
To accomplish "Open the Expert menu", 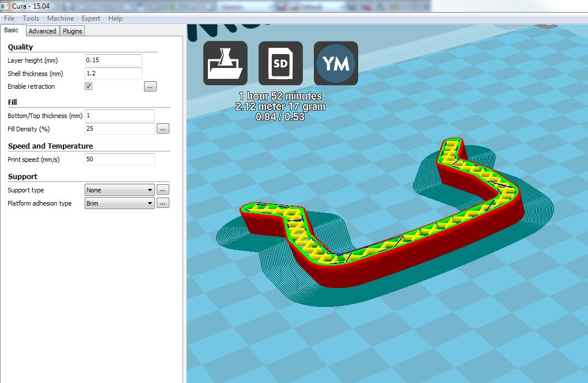I will pyautogui.click(x=91, y=18).
